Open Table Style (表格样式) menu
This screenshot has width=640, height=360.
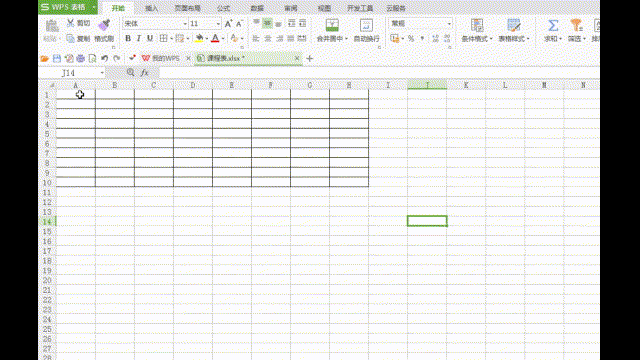pyautogui.click(x=514, y=31)
